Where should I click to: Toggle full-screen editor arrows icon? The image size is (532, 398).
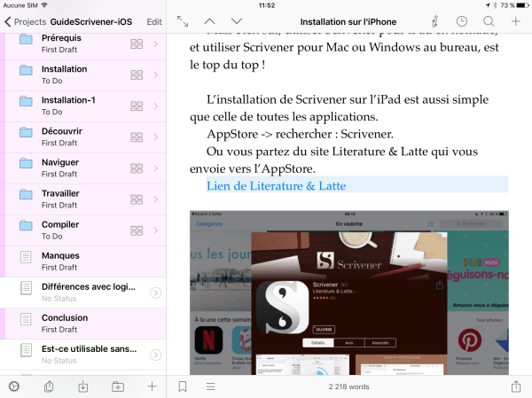tap(183, 21)
